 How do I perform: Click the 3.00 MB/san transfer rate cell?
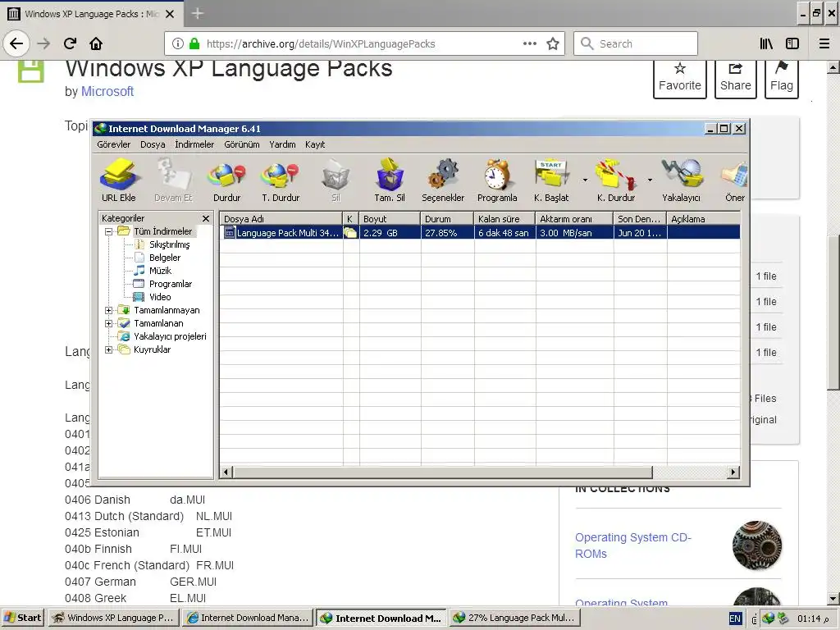click(574, 232)
